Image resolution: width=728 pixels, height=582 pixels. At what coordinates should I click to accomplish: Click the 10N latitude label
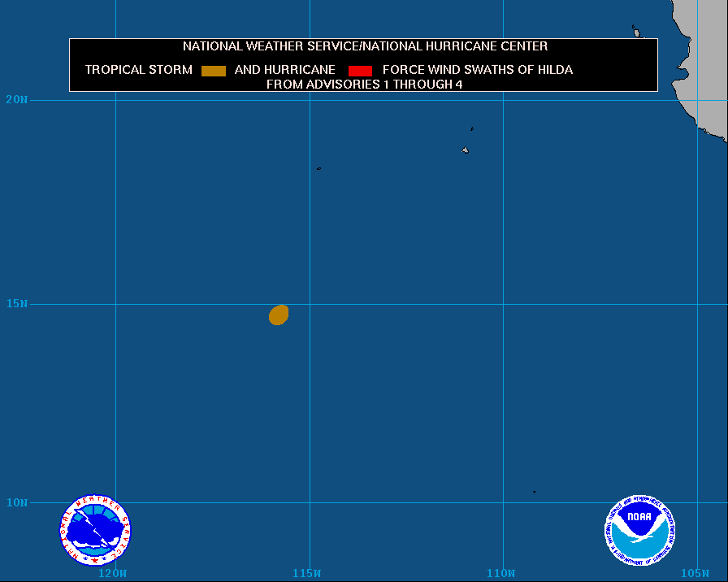point(17,502)
